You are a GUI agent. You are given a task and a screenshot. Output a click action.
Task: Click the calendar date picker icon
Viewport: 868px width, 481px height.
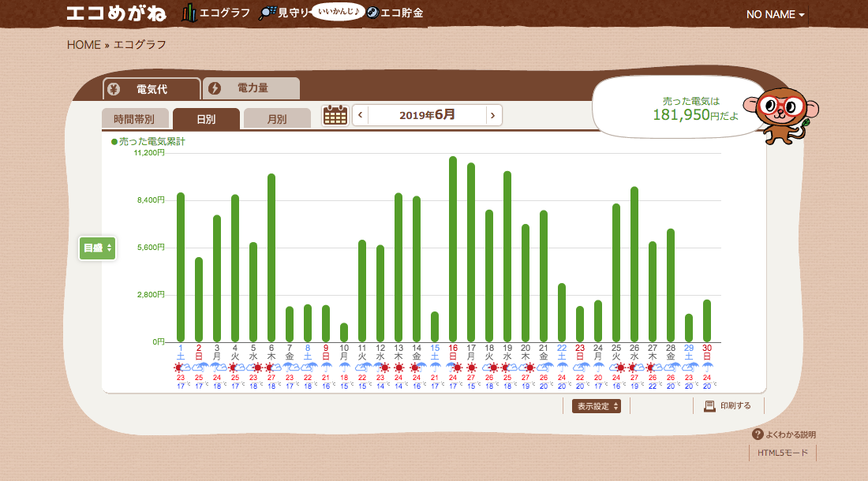point(335,115)
